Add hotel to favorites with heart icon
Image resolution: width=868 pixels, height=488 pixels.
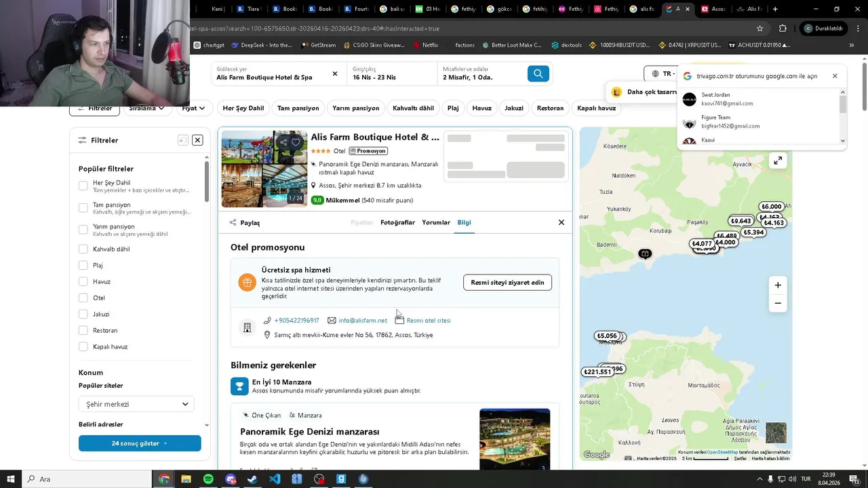coord(296,142)
